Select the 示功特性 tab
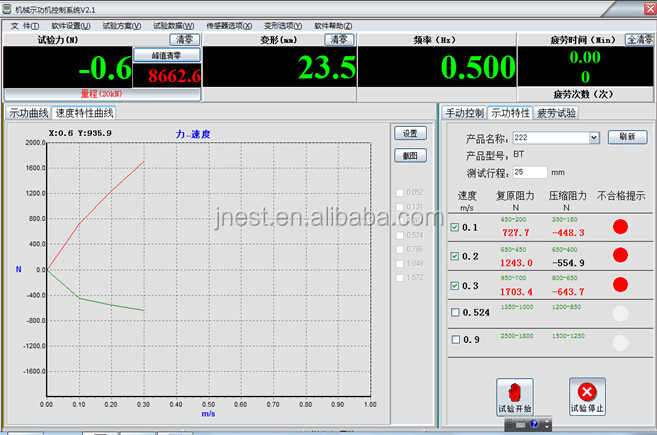This screenshot has width=657, height=435. (510, 113)
